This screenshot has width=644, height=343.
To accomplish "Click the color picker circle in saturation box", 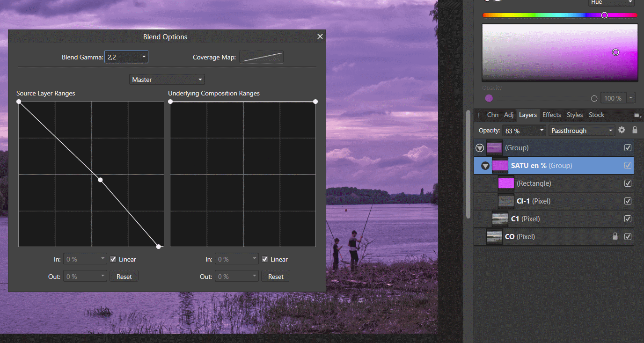I will [x=616, y=52].
